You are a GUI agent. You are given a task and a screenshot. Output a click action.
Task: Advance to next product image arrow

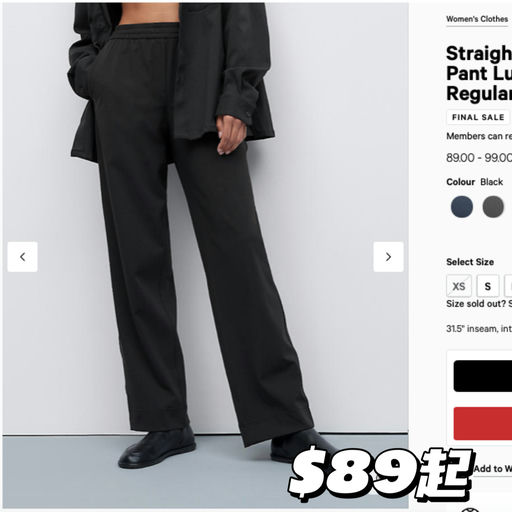[388, 257]
